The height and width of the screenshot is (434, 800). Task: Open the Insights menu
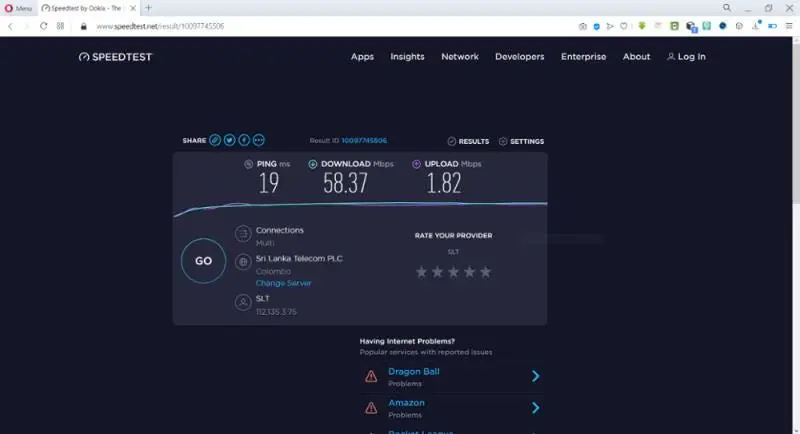tap(407, 57)
